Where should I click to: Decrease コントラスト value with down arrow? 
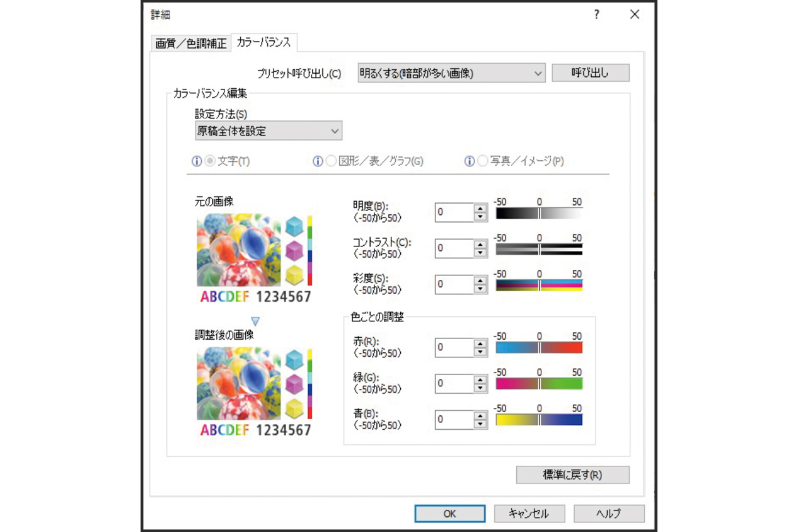pyautogui.click(x=480, y=253)
